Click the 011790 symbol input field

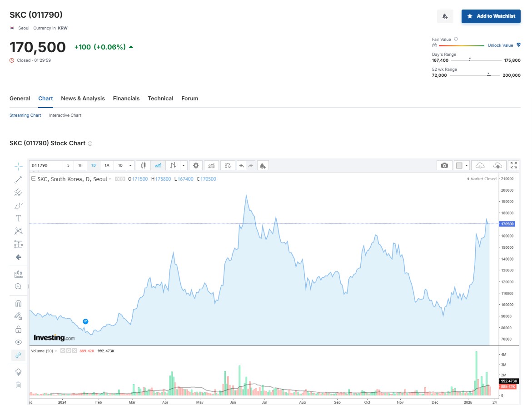pos(46,166)
